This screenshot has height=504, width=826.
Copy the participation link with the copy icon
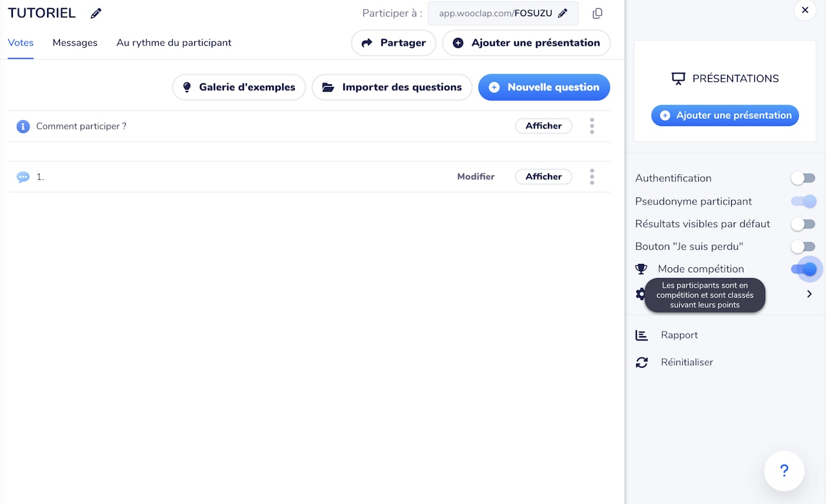pos(597,13)
